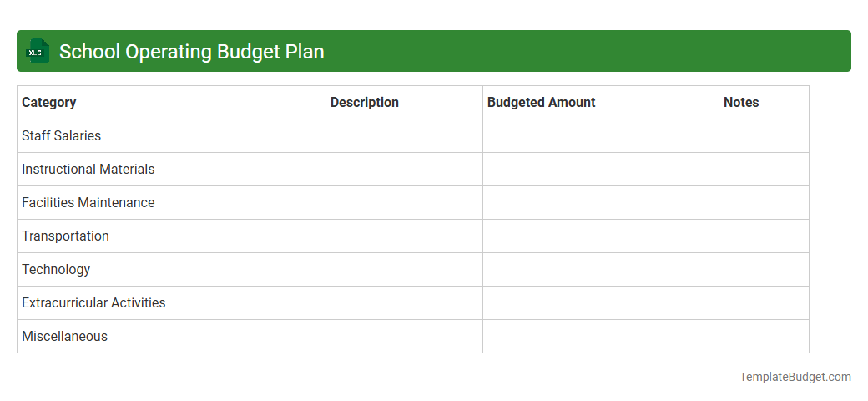Click the Notes cell for Transportation
The width and height of the screenshot is (868, 401).
pyautogui.click(x=764, y=236)
